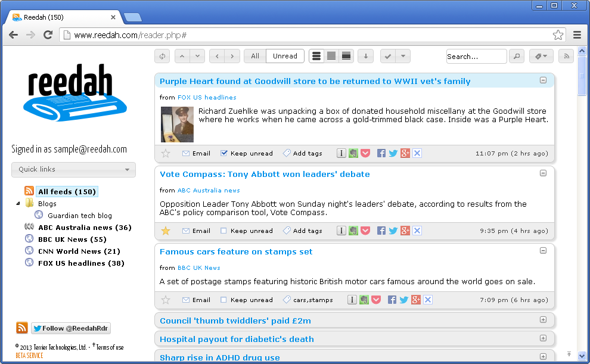Click the refresh feeds toolbar icon
The image size is (590, 364).
[162, 57]
